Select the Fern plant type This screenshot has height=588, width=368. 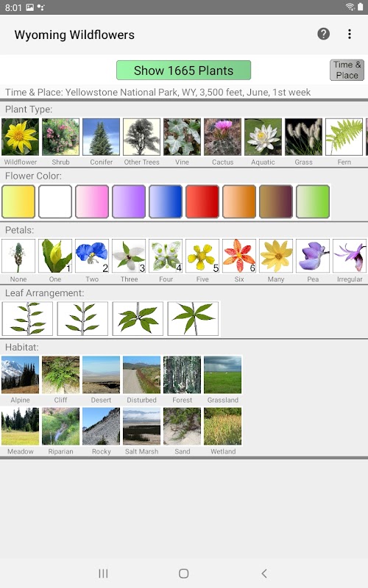(344, 137)
